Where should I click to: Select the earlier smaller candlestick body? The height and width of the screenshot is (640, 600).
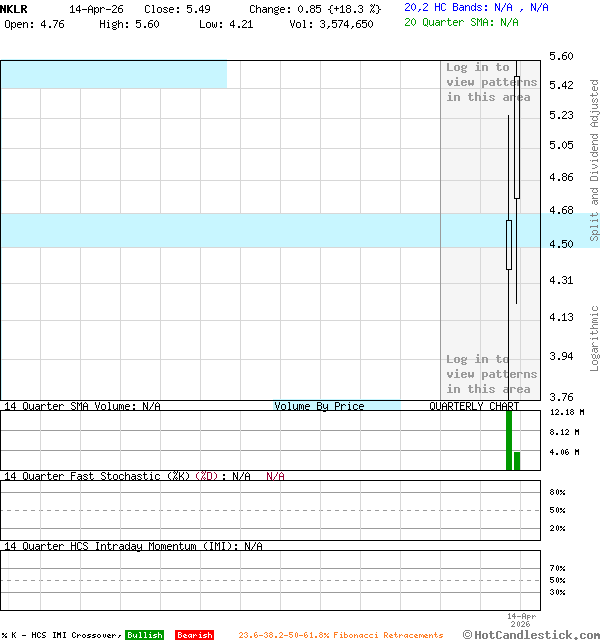[509, 244]
